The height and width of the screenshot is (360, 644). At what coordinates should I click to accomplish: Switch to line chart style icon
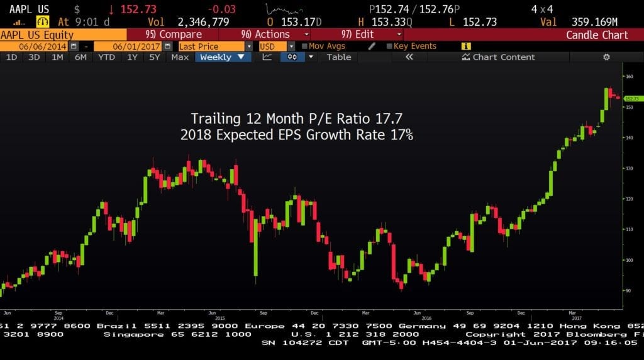coord(267,57)
